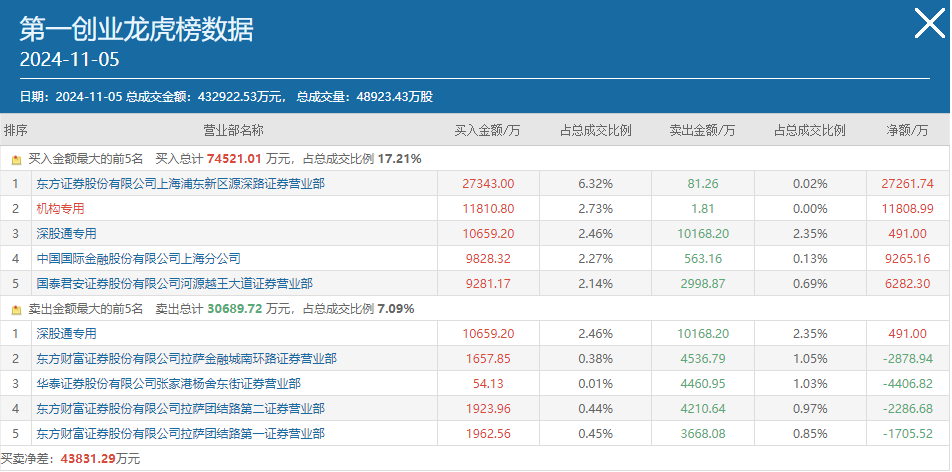The height and width of the screenshot is (472, 952).
Task: Select the 买入金额/万 column header
Action: pos(488,131)
